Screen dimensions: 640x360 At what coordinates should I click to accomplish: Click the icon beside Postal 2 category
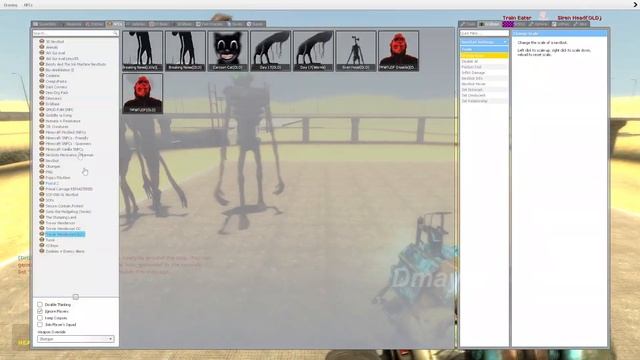[42, 183]
